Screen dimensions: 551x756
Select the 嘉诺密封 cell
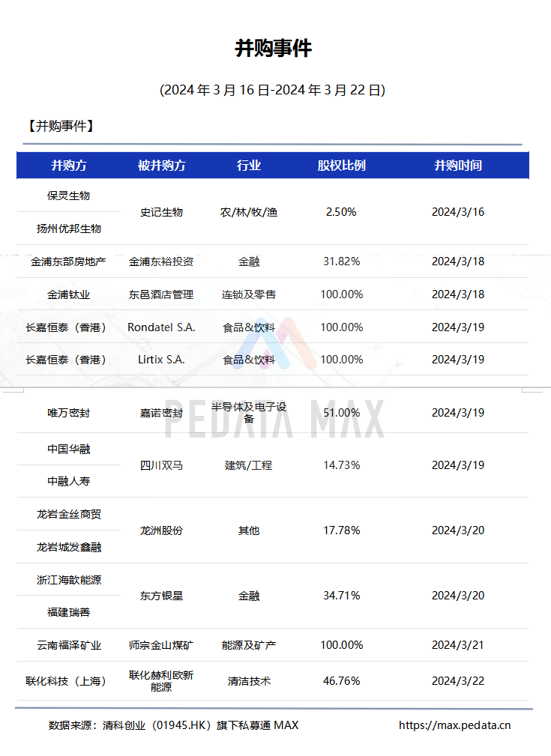(x=162, y=413)
